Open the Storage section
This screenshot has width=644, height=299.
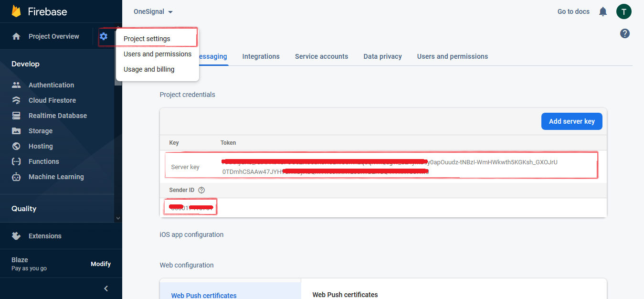click(41, 131)
